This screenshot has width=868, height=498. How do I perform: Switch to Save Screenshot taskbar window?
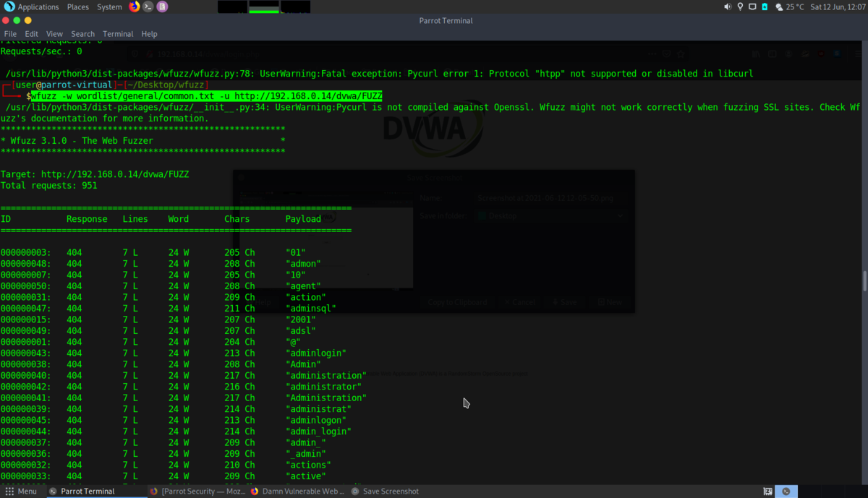coord(385,491)
